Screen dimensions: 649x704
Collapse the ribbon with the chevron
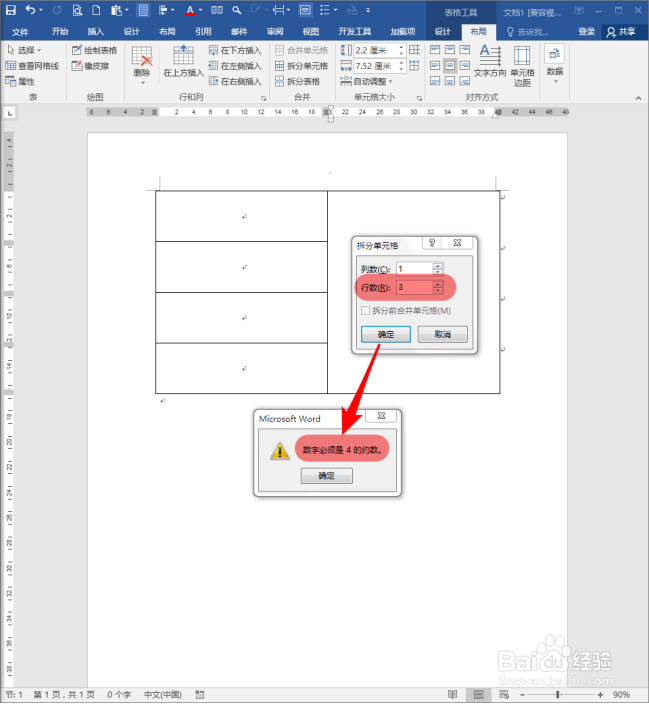click(x=638, y=97)
